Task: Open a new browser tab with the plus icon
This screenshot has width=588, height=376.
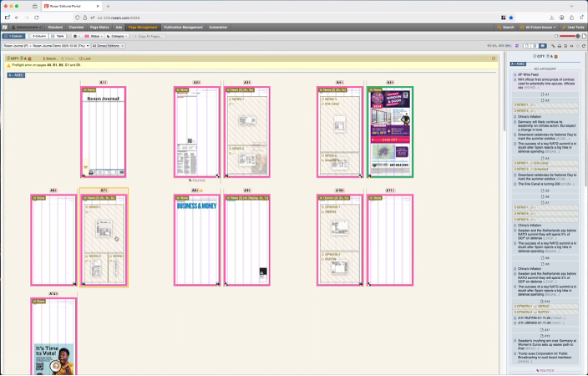Action: click(108, 6)
